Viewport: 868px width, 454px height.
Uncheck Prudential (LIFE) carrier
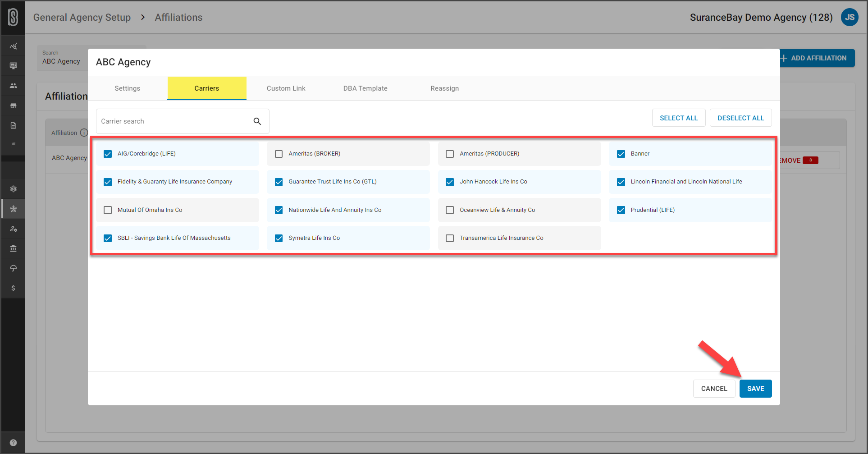pos(621,210)
